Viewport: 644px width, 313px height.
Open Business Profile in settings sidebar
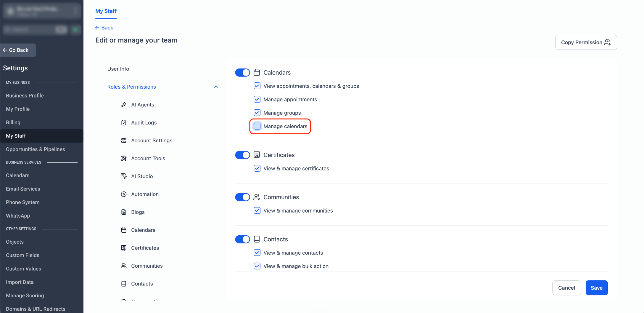(25, 95)
